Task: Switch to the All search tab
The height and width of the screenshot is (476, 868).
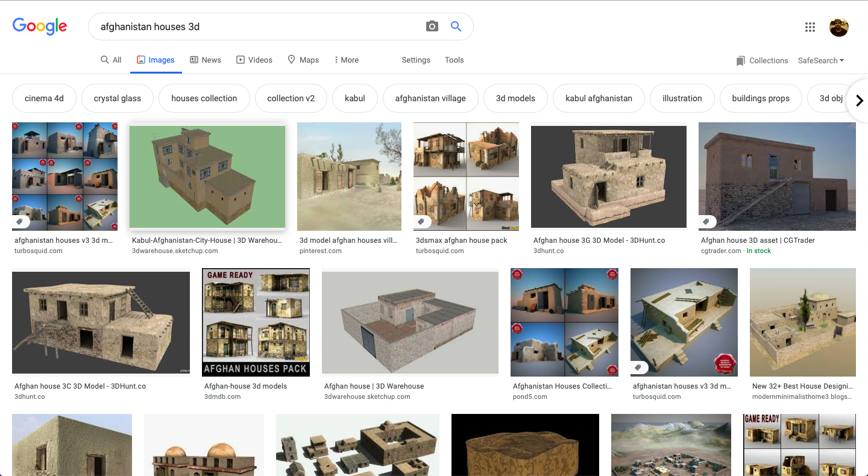Action: pos(111,60)
